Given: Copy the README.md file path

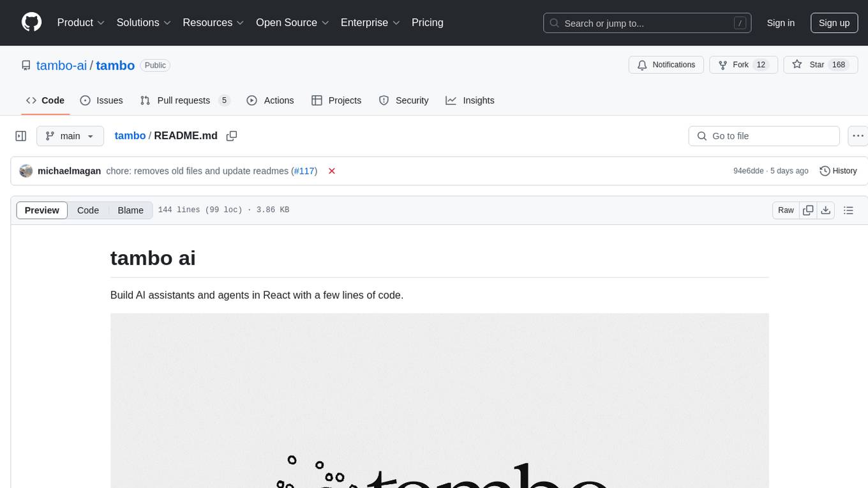Looking at the screenshot, I should (232, 136).
